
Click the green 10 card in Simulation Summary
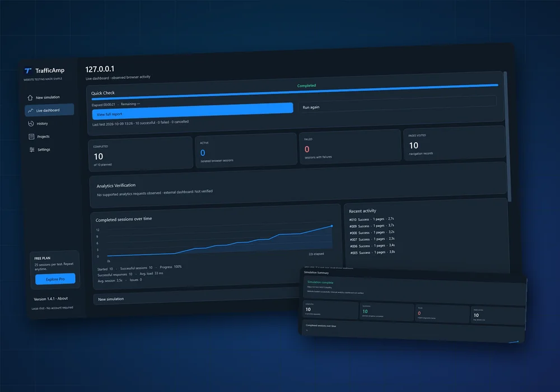pyautogui.click(x=387, y=311)
